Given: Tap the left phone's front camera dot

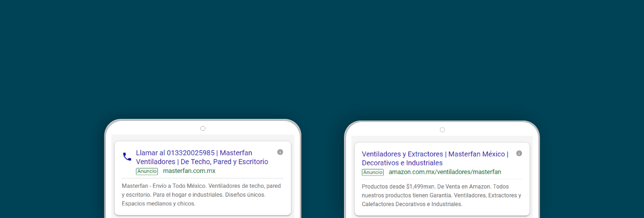Looking at the screenshot, I should (x=203, y=128).
